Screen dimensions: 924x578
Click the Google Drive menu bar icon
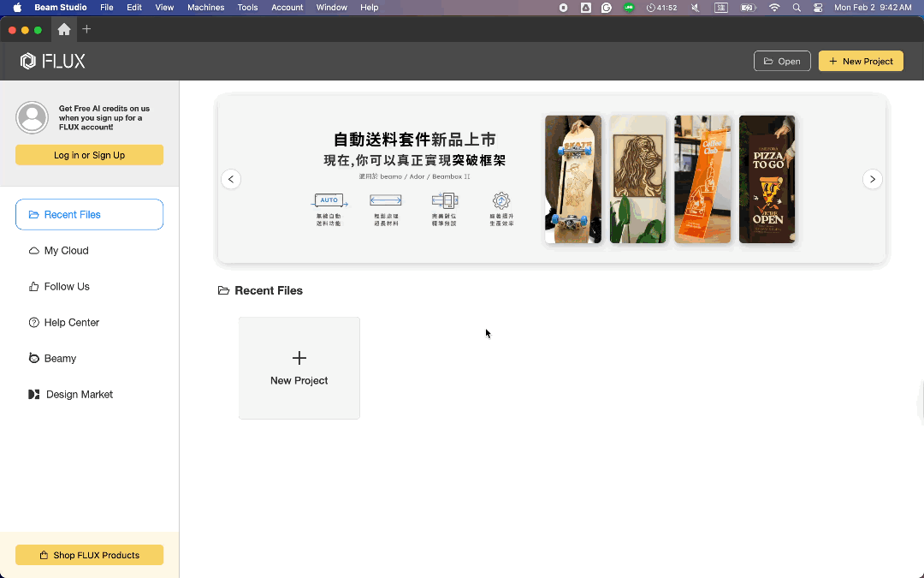586,8
